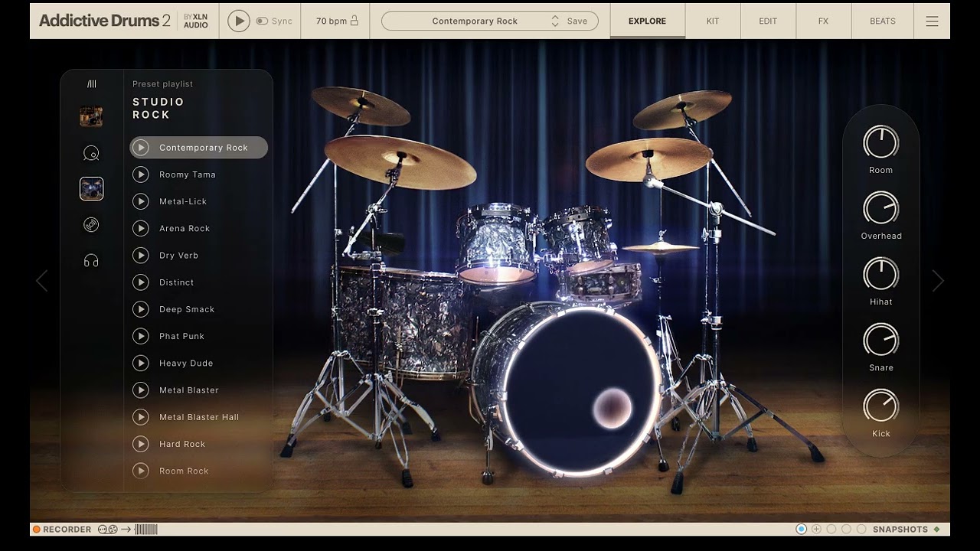Open the hamburger main menu
The width and height of the screenshot is (980, 551).
click(932, 21)
